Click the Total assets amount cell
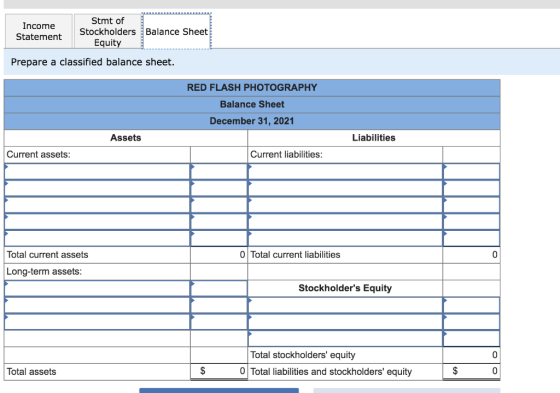 tap(219, 372)
